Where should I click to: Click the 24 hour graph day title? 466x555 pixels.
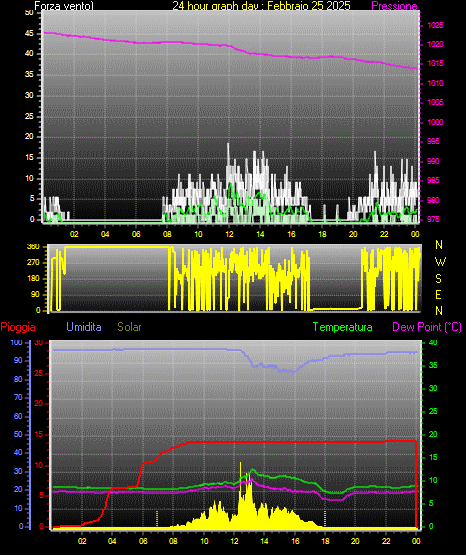(261, 6)
